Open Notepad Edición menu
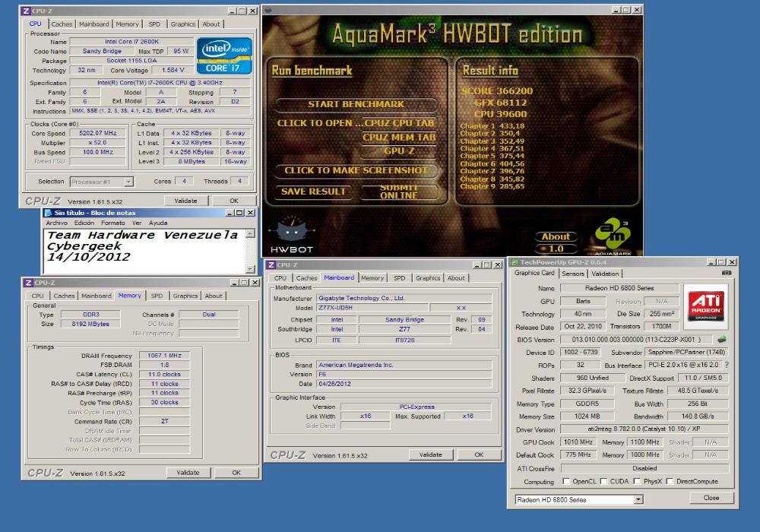This screenshot has width=760, height=532. (x=84, y=223)
